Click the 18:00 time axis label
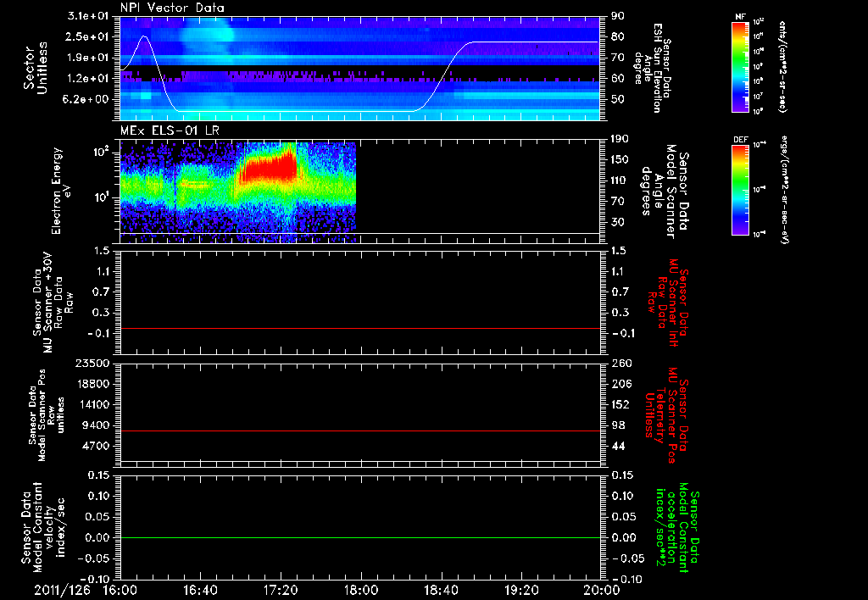The width and height of the screenshot is (868, 600). click(x=361, y=590)
